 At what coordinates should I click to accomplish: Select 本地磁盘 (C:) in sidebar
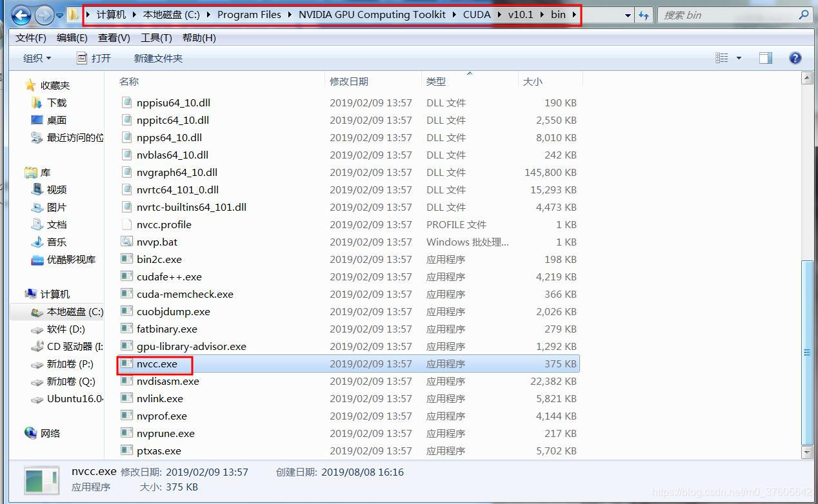[x=75, y=311]
